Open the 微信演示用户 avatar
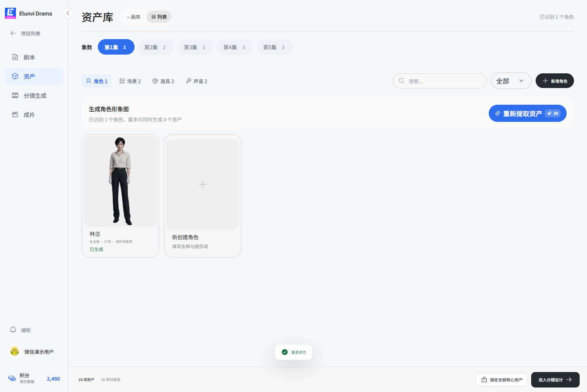The height and width of the screenshot is (392, 587). (15, 351)
